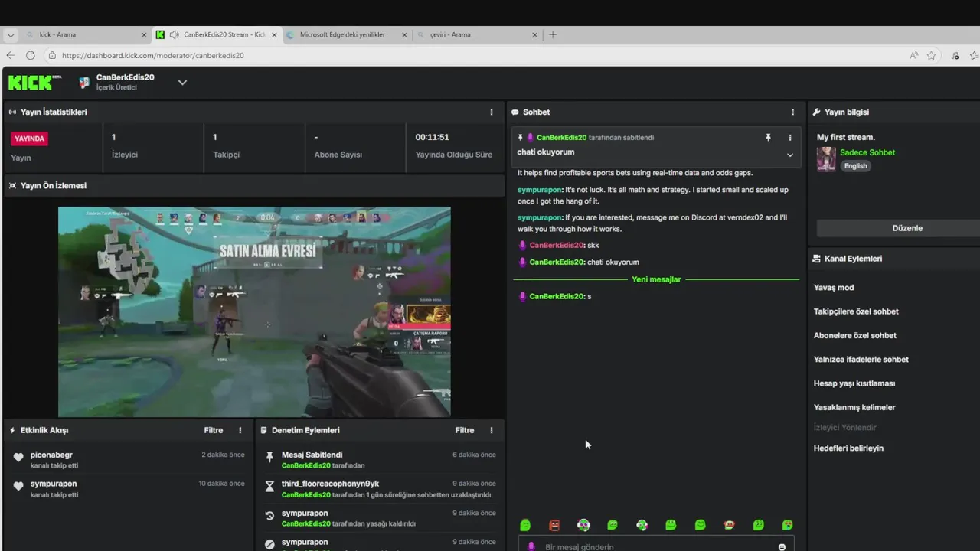This screenshot has width=980, height=551.
Task: Open Denetim Eylemleri three-dot menu
Action: click(x=492, y=430)
